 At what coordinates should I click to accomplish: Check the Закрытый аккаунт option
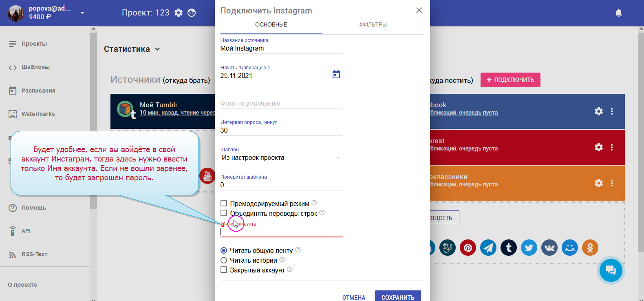click(224, 270)
